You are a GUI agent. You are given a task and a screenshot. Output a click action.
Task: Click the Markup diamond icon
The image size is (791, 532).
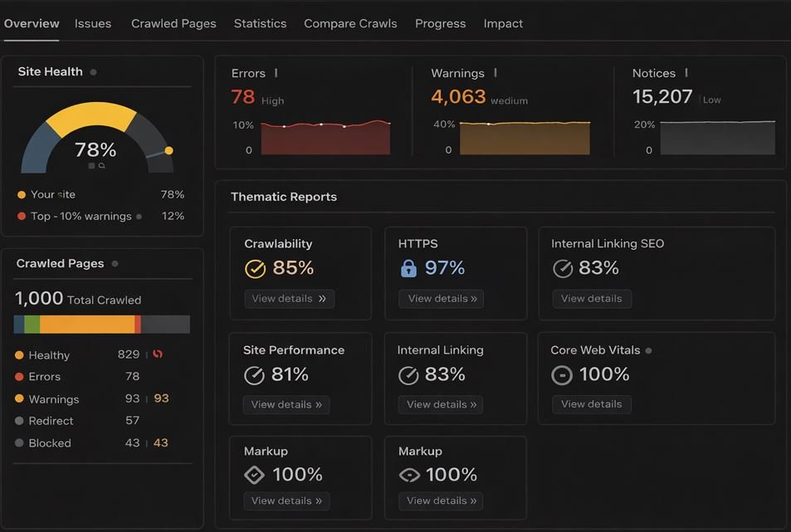254,475
